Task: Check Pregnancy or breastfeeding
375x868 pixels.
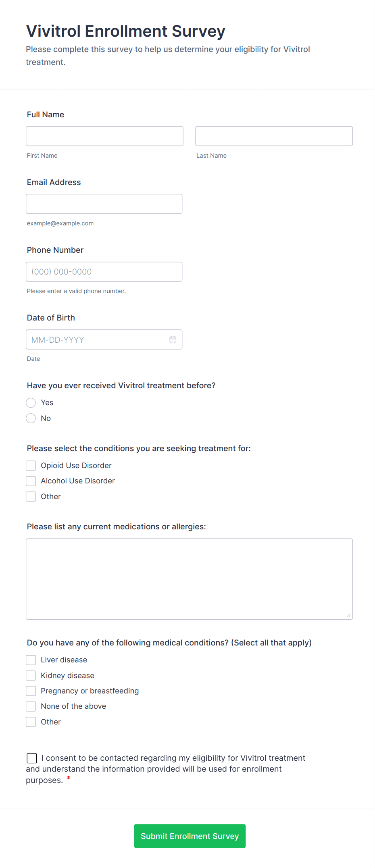Action: pyautogui.click(x=31, y=691)
